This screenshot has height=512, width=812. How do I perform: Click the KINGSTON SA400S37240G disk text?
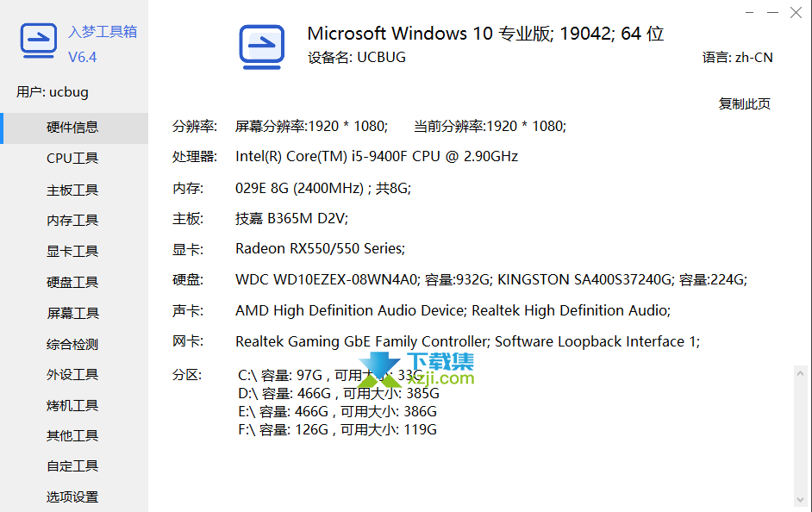click(x=584, y=280)
